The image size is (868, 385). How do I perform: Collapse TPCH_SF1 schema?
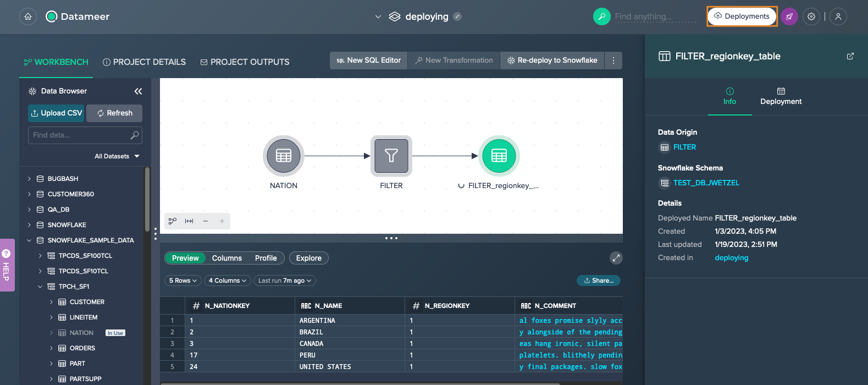click(40, 287)
